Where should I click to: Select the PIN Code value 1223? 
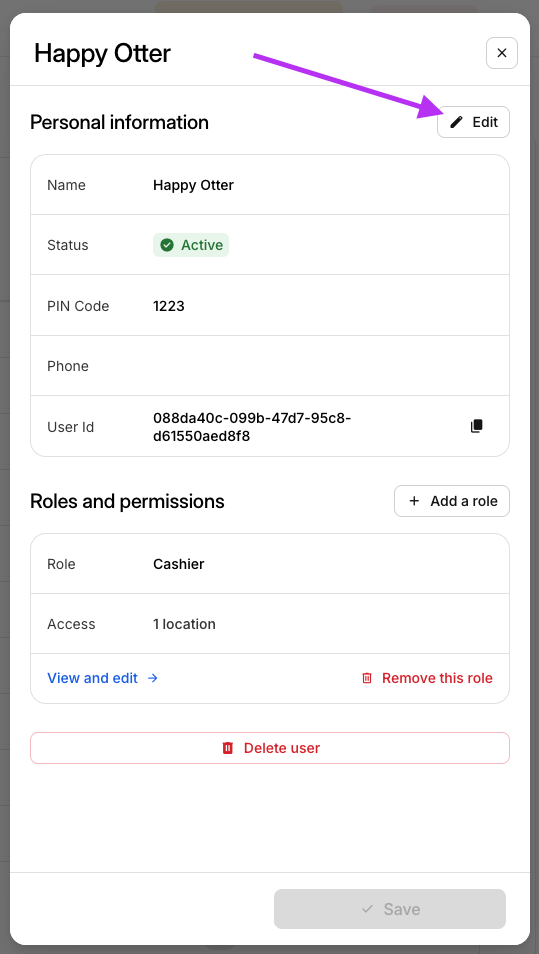coord(169,306)
